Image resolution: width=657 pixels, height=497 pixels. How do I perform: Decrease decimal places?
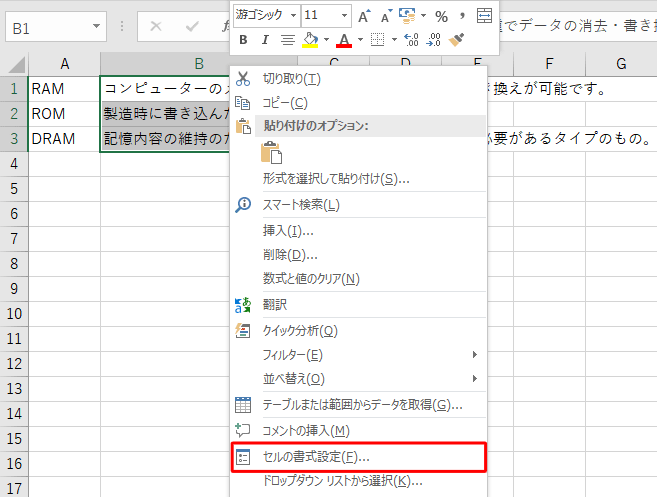point(433,40)
